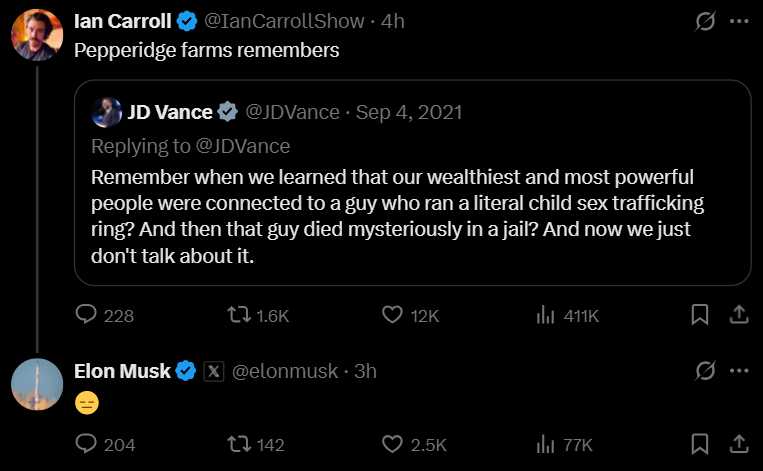Open Ian Carroll's profile picture
The height and width of the screenshot is (471, 763).
(x=37, y=35)
